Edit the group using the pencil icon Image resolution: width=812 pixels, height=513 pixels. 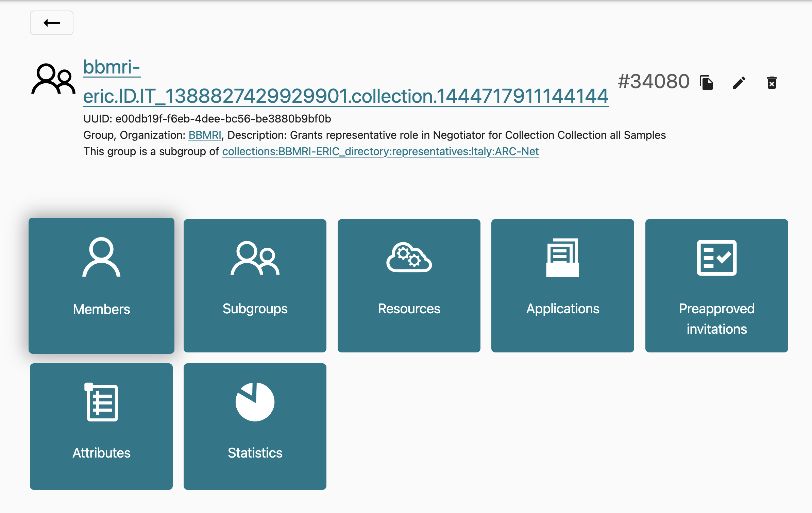click(x=739, y=83)
